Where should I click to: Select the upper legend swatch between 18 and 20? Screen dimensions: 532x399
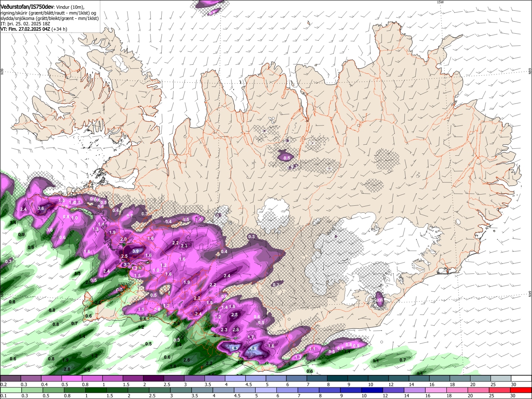tap(460, 378)
